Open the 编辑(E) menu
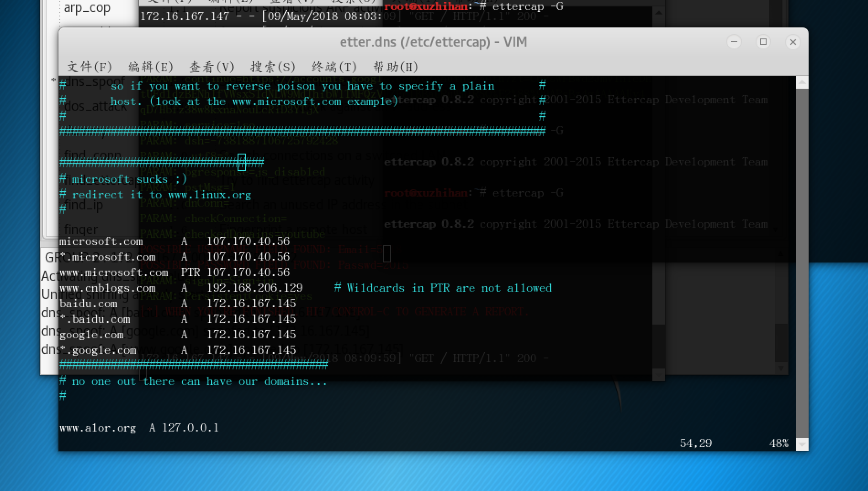 click(151, 67)
